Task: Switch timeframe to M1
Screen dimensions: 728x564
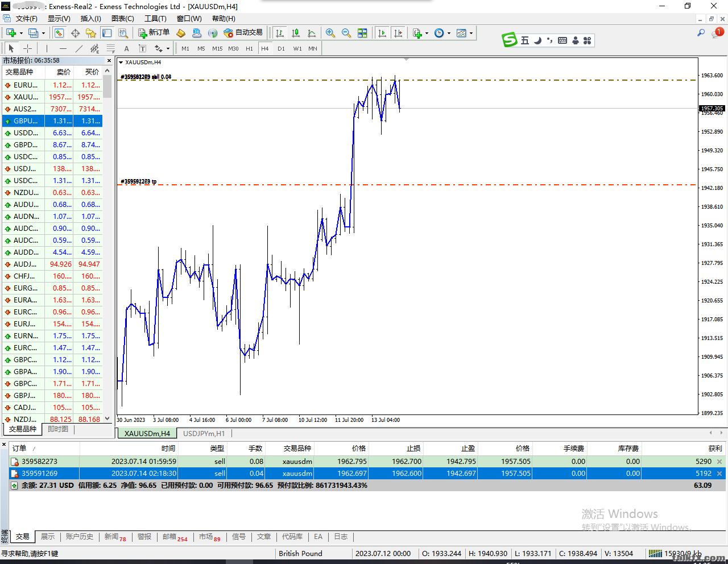Action: [185, 48]
